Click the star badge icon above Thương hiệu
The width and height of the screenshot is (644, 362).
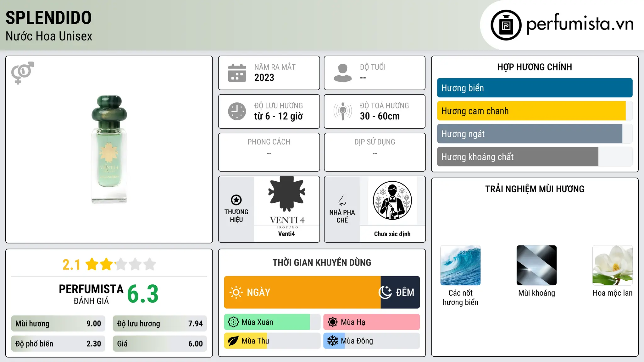pyautogui.click(x=236, y=200)
